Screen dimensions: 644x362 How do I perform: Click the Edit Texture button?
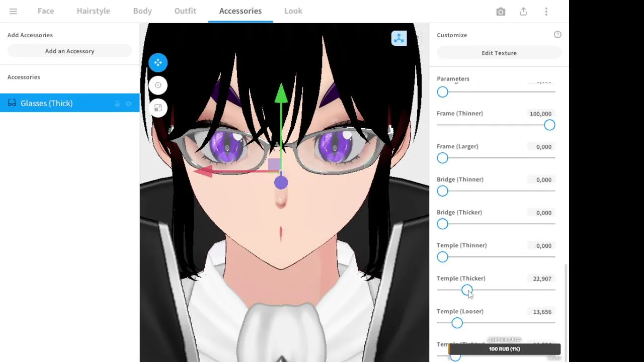499,53
